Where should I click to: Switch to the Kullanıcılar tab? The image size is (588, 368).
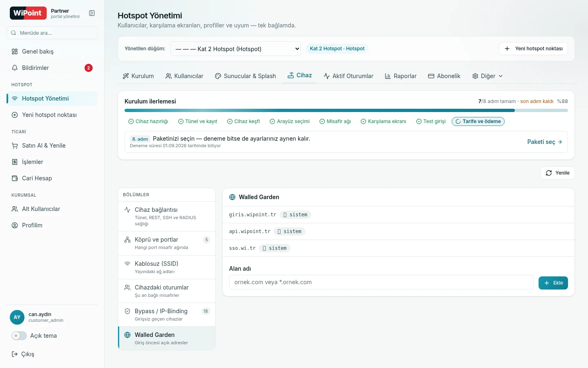click(x=184, y=76)
